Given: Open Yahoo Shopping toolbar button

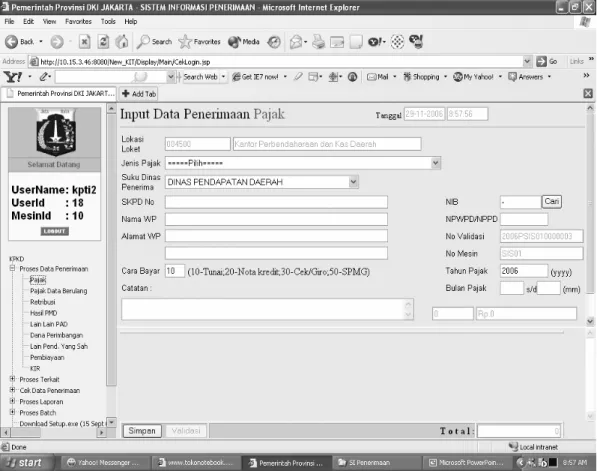Looking at the screenshot, I should coord(421,77).
